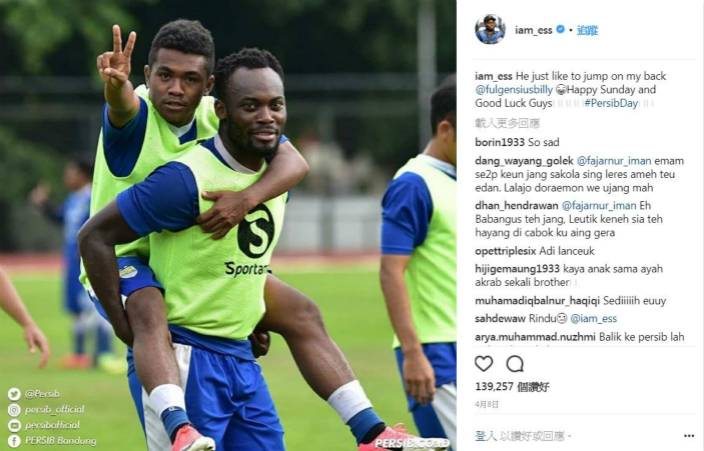
Task: View the 139,257 likes count
Action: pyautogui.click(x=512, y=387)
